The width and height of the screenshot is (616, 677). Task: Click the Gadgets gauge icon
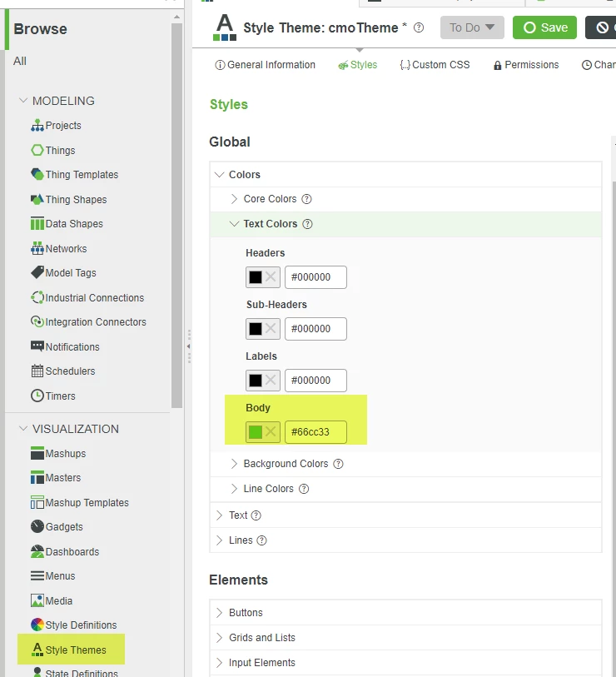click(37, 527)
